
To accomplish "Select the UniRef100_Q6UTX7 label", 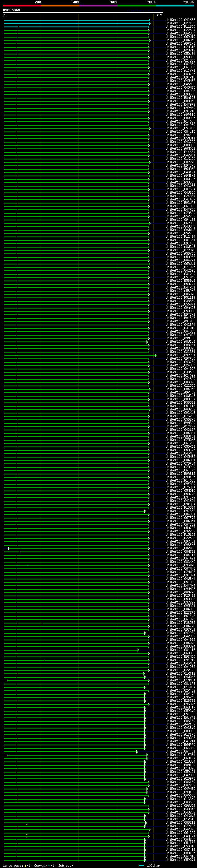I will coord(180,758).
